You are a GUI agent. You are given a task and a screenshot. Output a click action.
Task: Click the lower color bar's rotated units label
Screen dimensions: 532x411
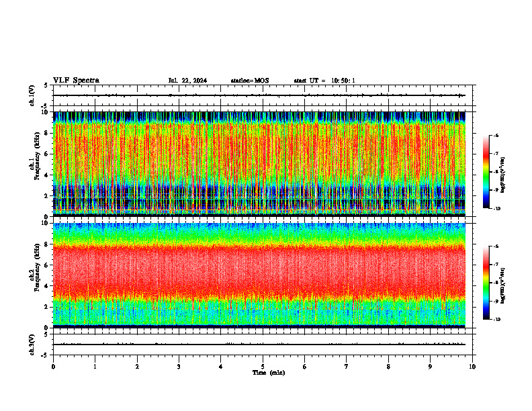pos(503,285)
